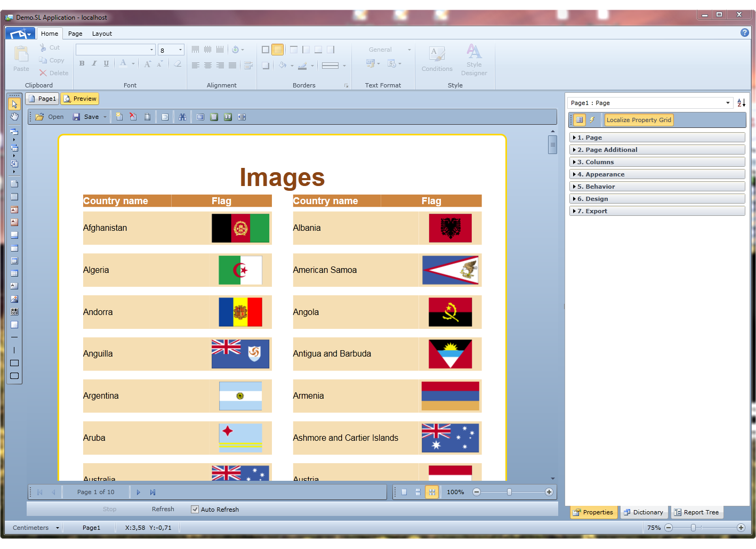Click the Afghanistan flag image

click(240, 228)
